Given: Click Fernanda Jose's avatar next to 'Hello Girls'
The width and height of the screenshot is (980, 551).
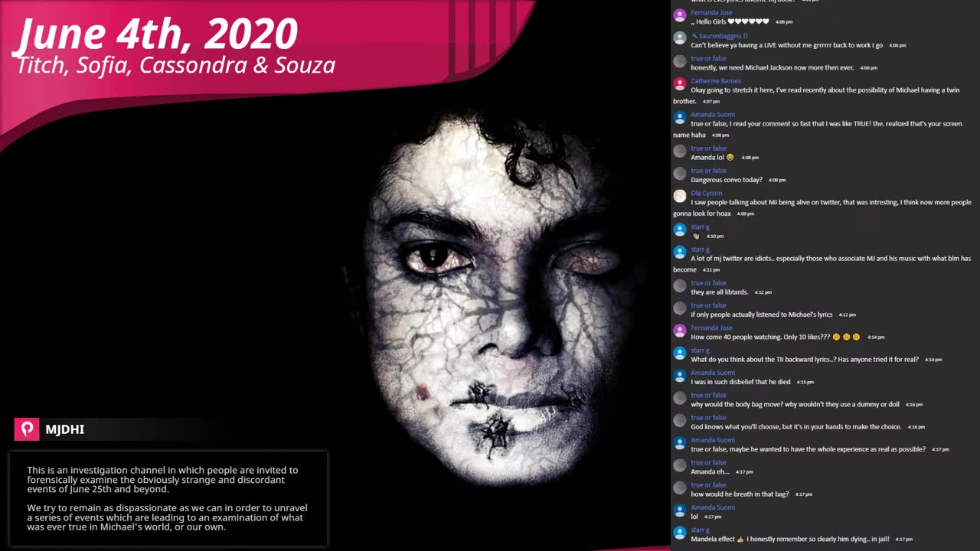Looking at the screenshot, I should (x=680, y=15).
